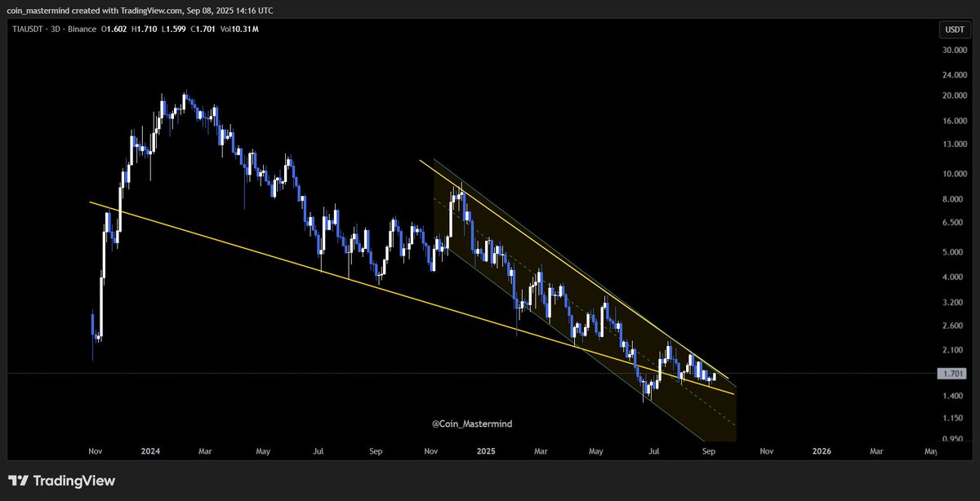Viewport: 980px width, 501px height.
Task: Click the Binance exchange name
Action: (80, 29)
